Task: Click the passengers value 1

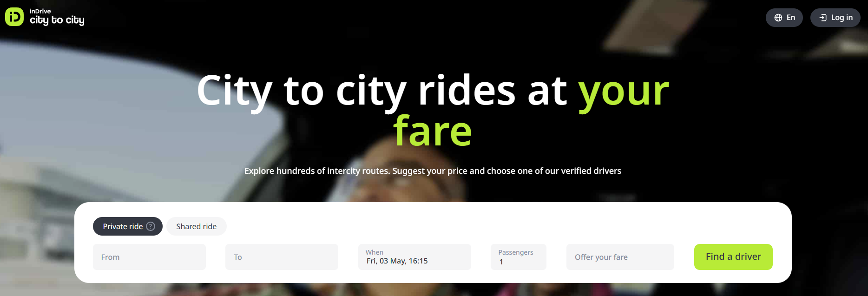Action: [501, 262]
